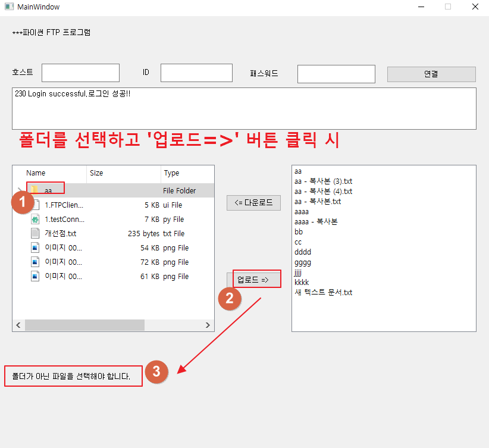
Task: Sort by the Type column header
Action: [171, 173]
